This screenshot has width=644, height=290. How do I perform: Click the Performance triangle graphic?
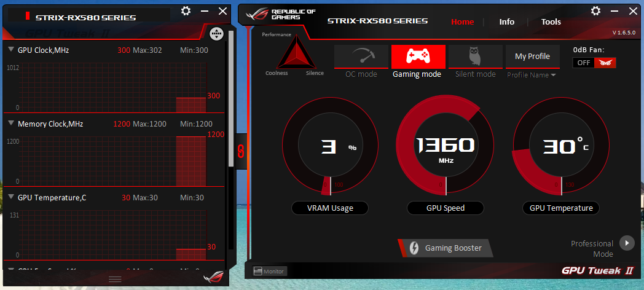pyautogui.click(x=296, y=53)
